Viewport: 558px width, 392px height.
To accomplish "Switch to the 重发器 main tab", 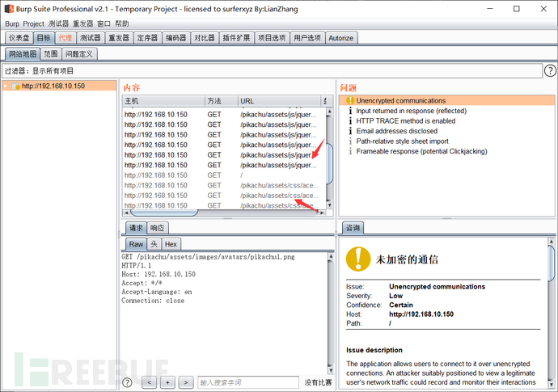I will click(119, 38).
